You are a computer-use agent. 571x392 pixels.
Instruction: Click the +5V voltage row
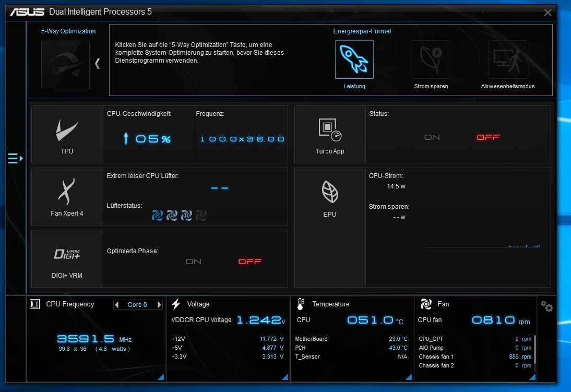pyautogui.click(x=227, y=348)
